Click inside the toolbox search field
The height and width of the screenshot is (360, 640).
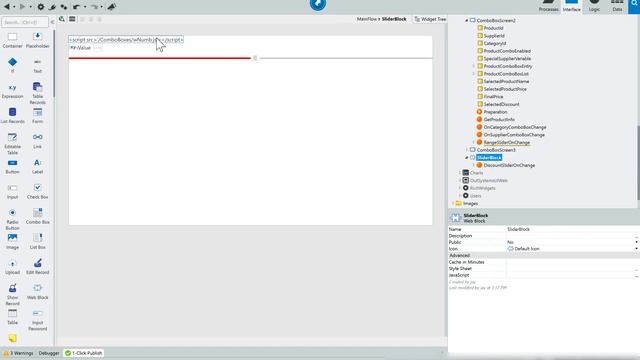click(x=24, y=22)
